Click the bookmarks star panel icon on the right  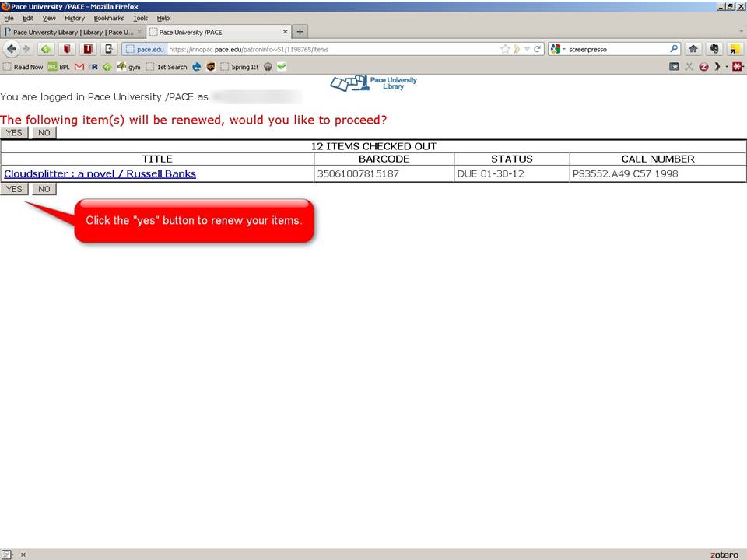pyautogui.click(x=674, y=67)
